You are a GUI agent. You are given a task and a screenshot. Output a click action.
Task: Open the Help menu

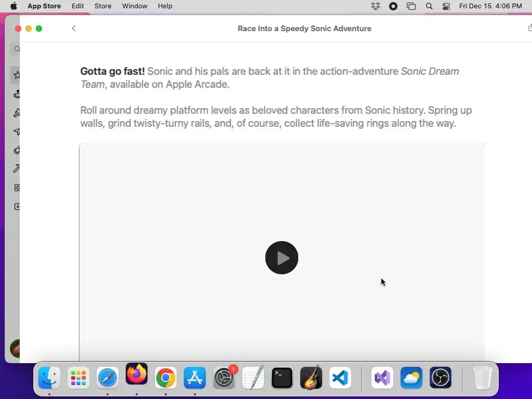(x=165, y=6)
